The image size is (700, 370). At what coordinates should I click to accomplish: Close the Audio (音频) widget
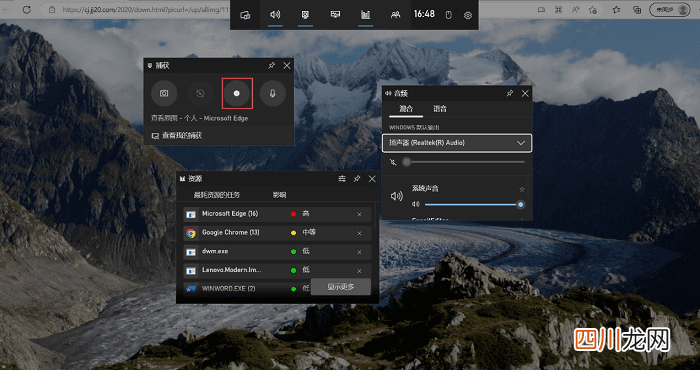point(525,93)
